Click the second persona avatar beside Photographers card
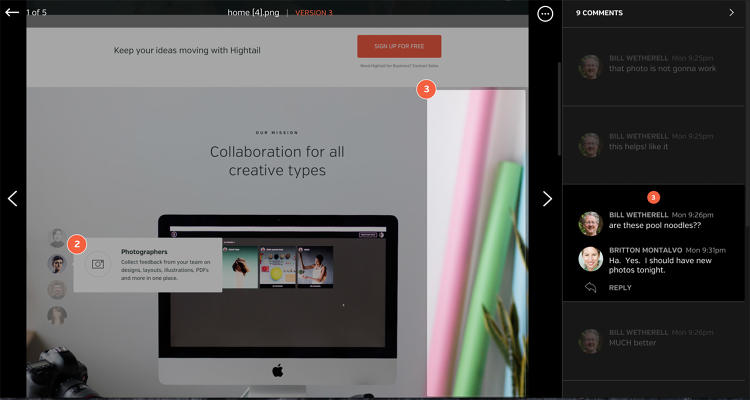 56,264
